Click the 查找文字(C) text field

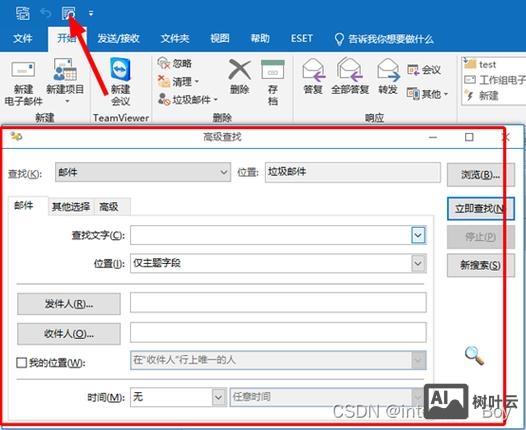[270, 235]
